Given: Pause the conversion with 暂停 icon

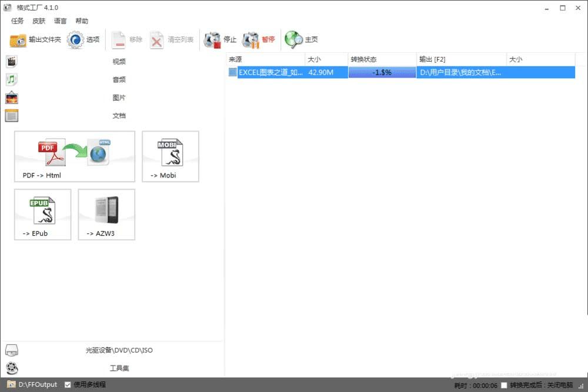Looking at the screenshot, I should 250,40.
